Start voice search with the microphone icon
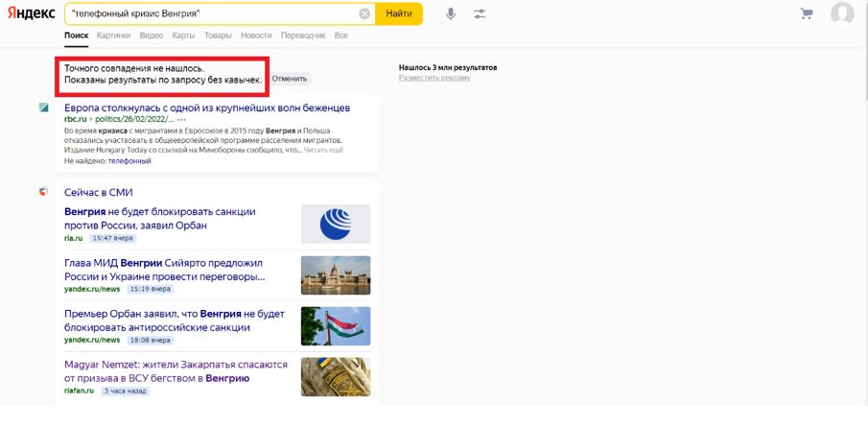The image size is (868, 428). (451, 13)
